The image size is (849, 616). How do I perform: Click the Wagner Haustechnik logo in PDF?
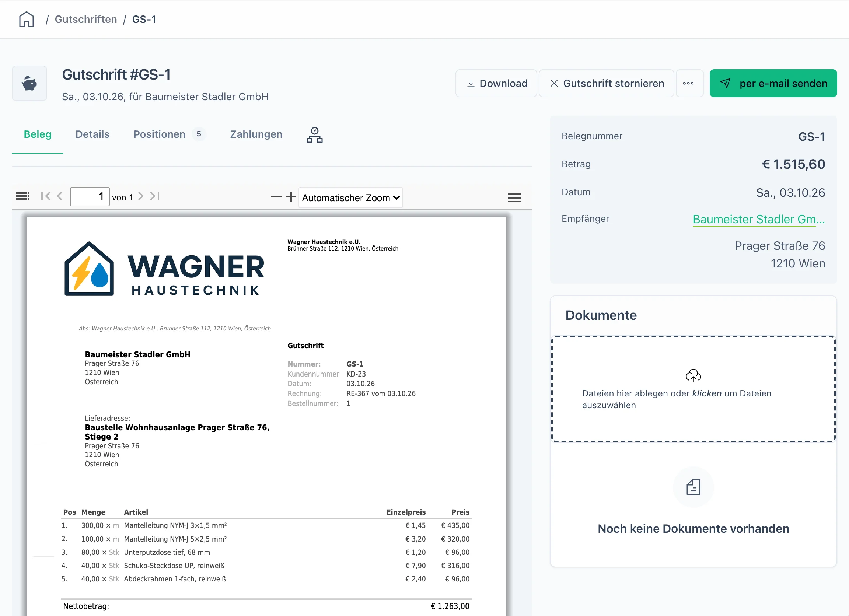pyautogui.click(x=164, y=269)
